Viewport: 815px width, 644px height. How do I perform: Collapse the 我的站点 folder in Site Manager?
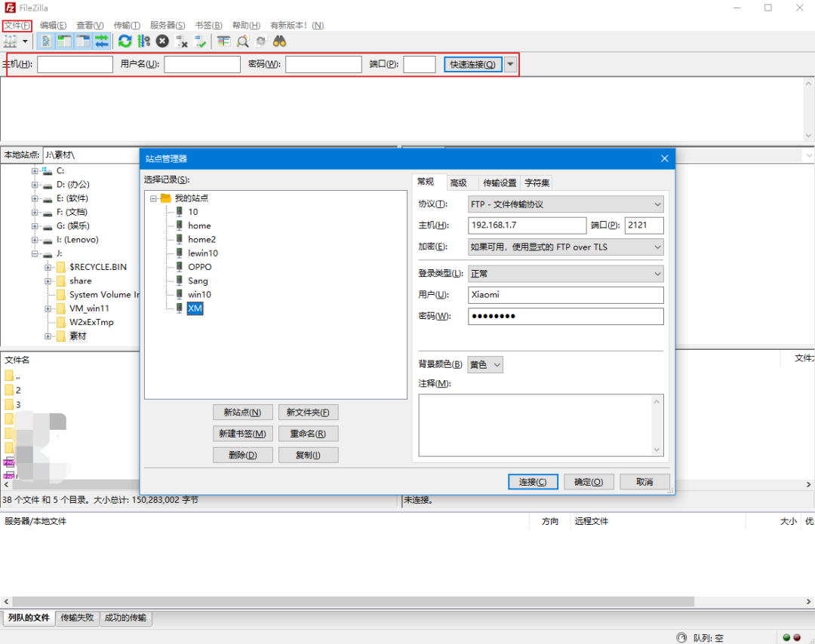(153, 198)
